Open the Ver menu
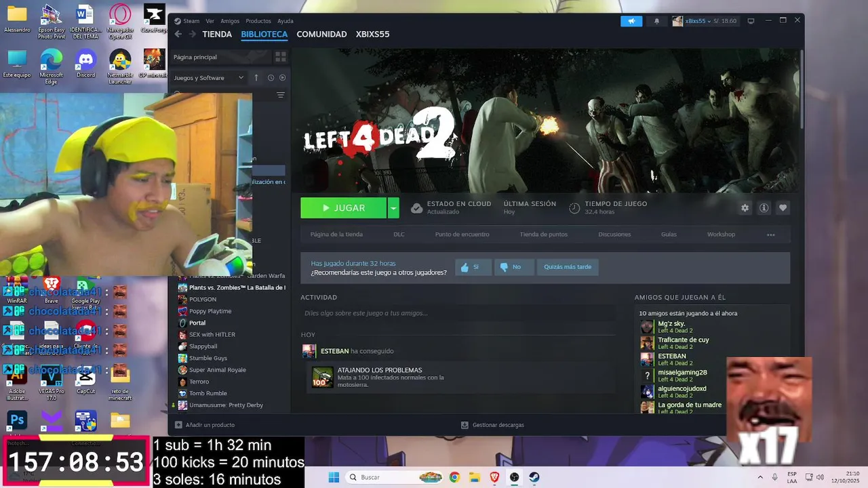The image size is (868, 488). tap(210, 21)
